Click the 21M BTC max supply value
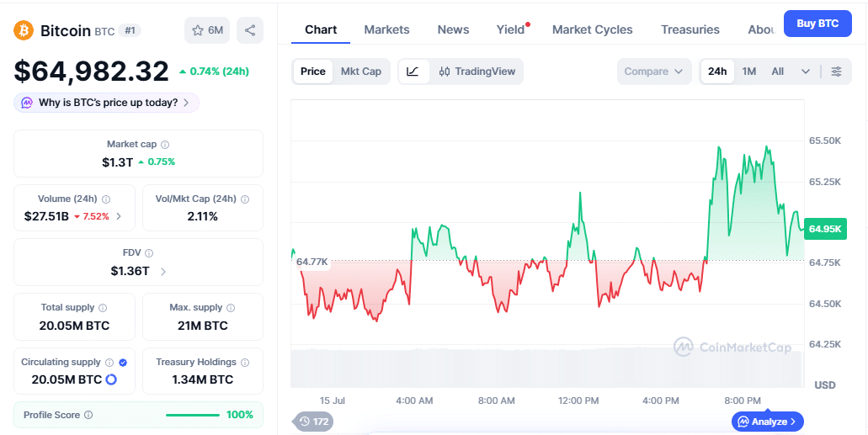This screenshot has width=868, height=435. coord(203,326)
